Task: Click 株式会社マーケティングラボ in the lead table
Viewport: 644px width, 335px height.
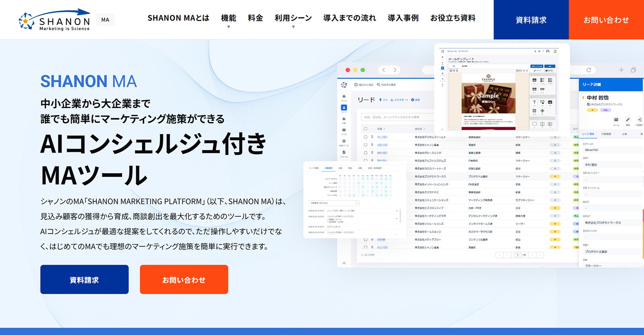Action: pyautogui.click(x=430, y=216)
